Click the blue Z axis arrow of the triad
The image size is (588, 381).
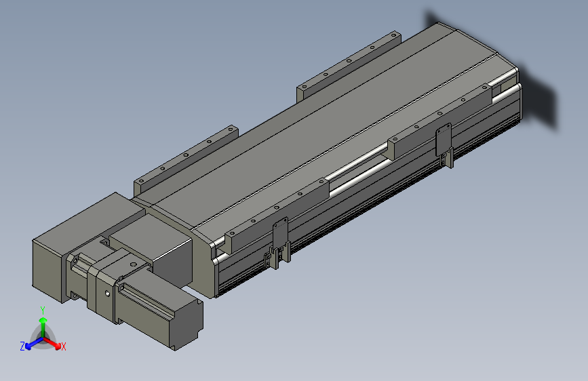coord(34,344)
